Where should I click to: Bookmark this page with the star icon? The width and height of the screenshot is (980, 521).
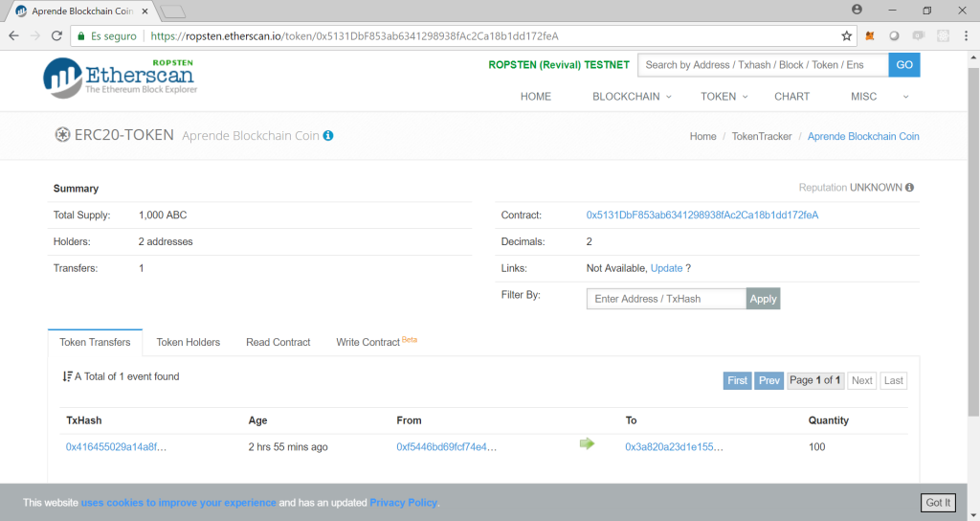(846, 35)
